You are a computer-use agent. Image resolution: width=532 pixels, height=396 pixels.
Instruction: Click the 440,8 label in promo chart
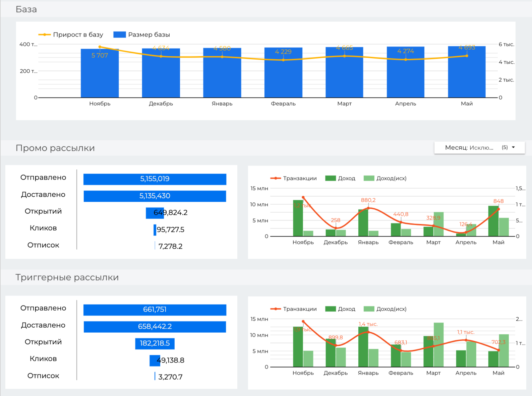coord(401,214)
